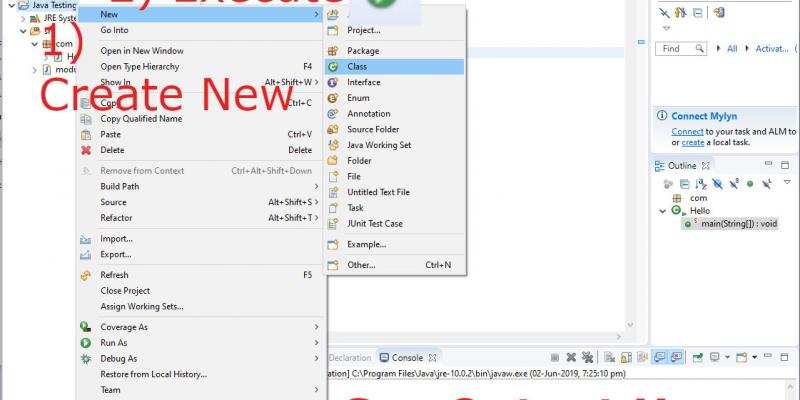Click the Task icon in New submenu

pos(333,208)
